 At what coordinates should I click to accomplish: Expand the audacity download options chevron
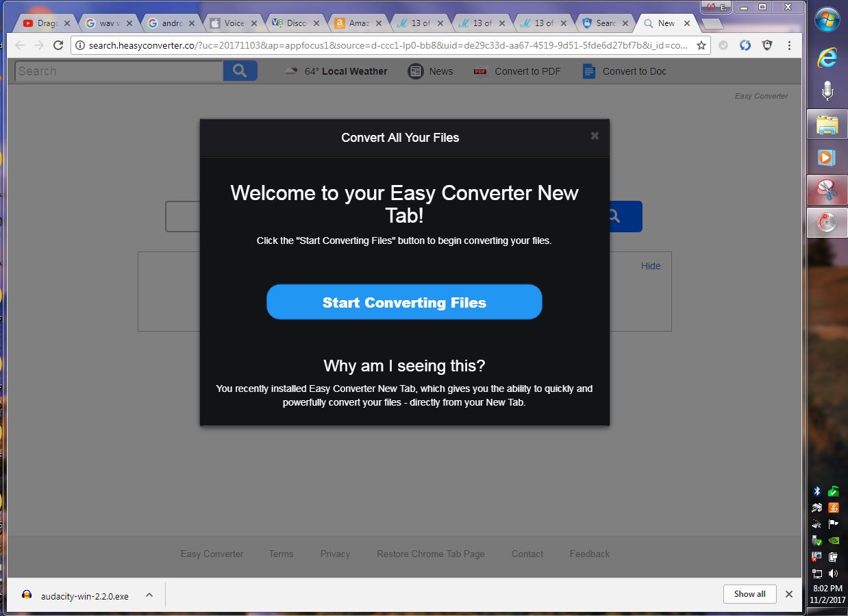[149, 595]
